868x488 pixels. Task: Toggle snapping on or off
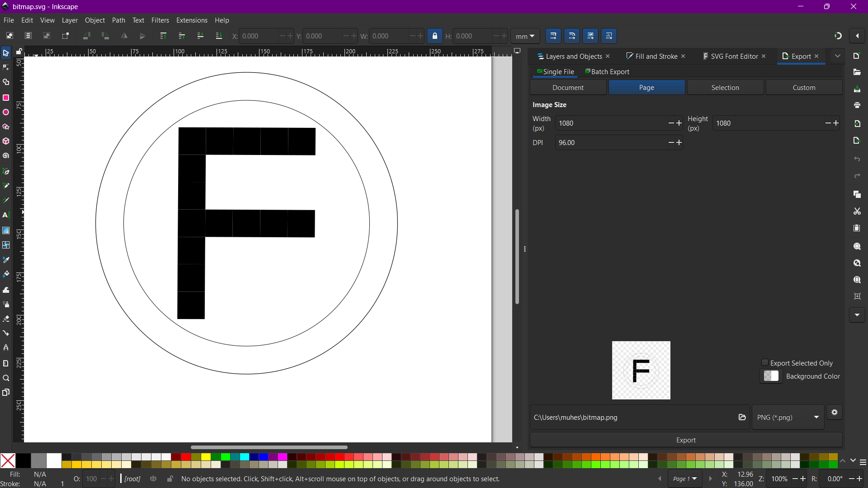click(x=838, y=36)
